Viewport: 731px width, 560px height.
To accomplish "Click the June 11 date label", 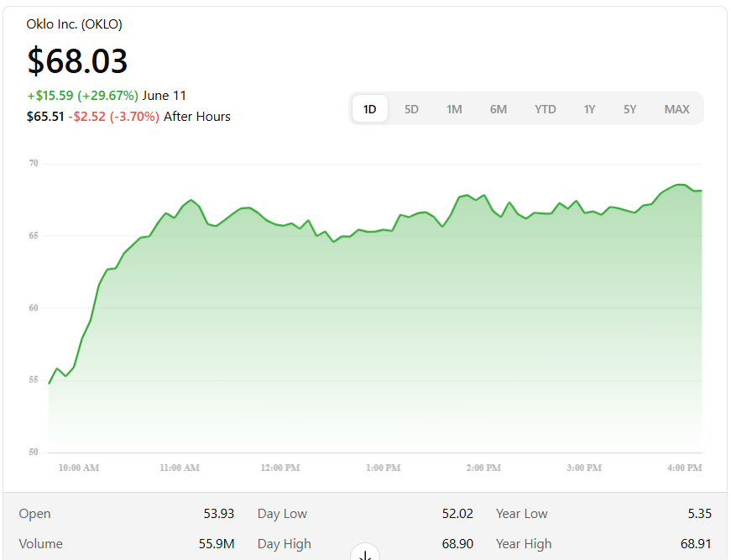I will 164,96.
